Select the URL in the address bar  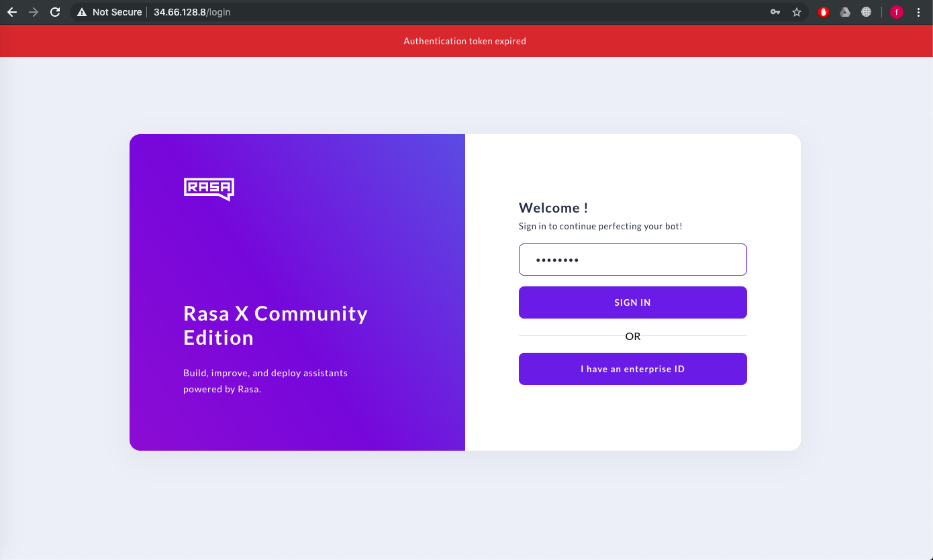tap(192, 11)
